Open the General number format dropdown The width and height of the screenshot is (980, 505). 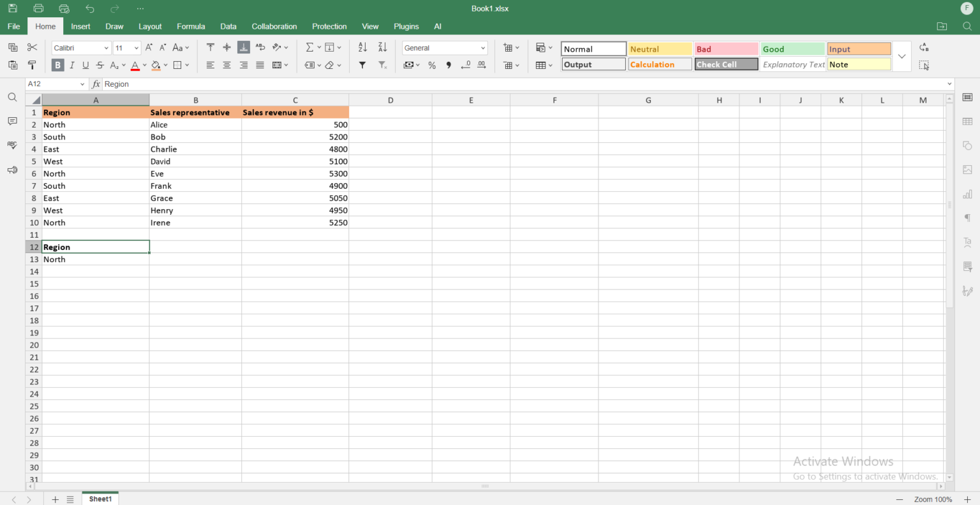(x=444, y=47)
